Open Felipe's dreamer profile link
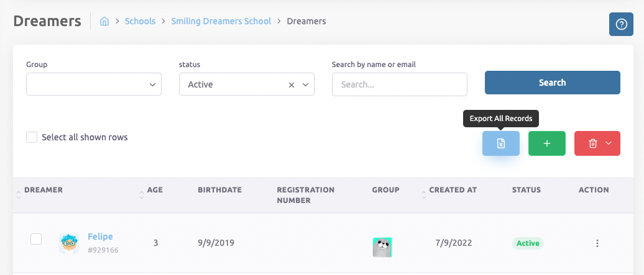 pyautogui.click(x=100, y=237)
